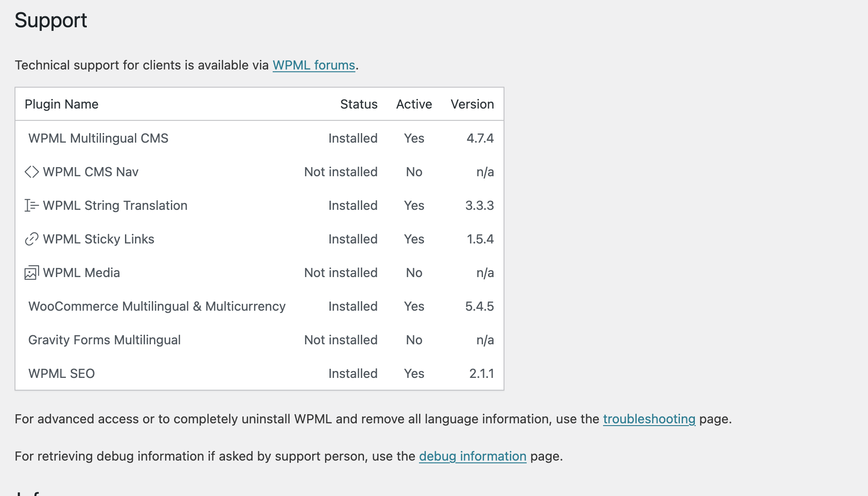
Task: Click the WPML Sticky Links chain icon
Action: (31, 239)
